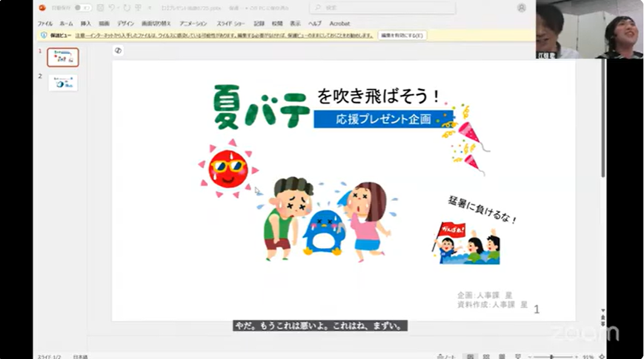Select slide 1 thumbnail in the slide panel
The image size is (644, 359).
click(63, 58)
